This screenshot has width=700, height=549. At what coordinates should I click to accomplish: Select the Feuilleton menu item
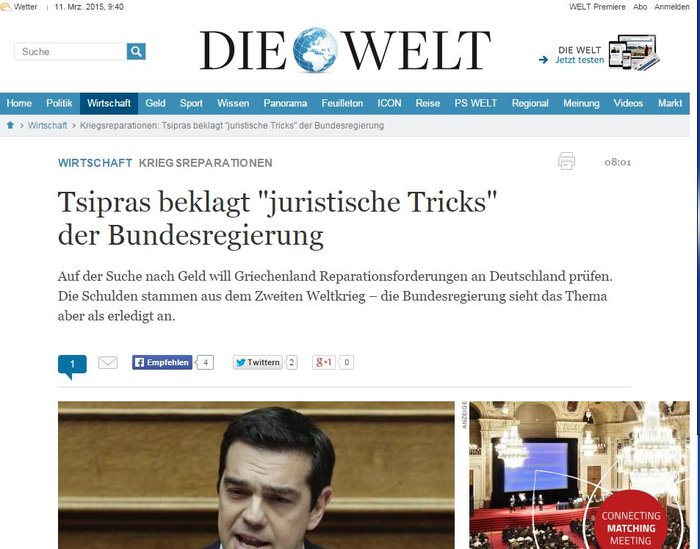click(342, 103)
